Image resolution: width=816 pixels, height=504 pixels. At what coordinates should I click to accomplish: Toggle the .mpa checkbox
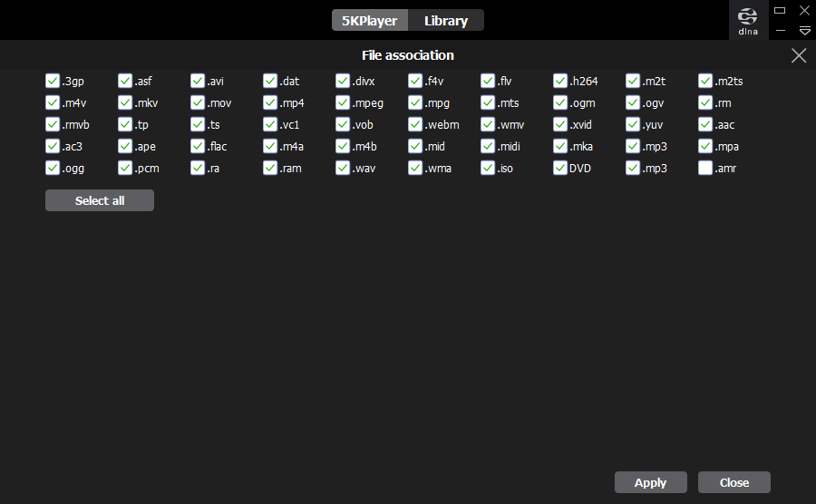[x=705, y=146]
